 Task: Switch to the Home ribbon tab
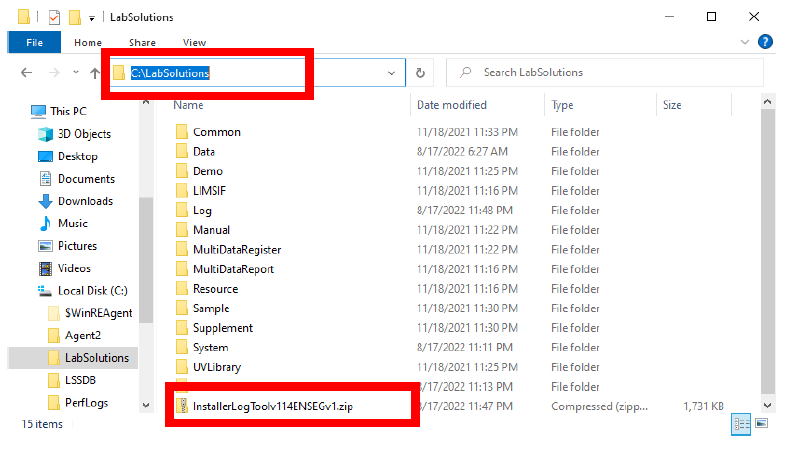pyautogui.click(x=88, y=43)
